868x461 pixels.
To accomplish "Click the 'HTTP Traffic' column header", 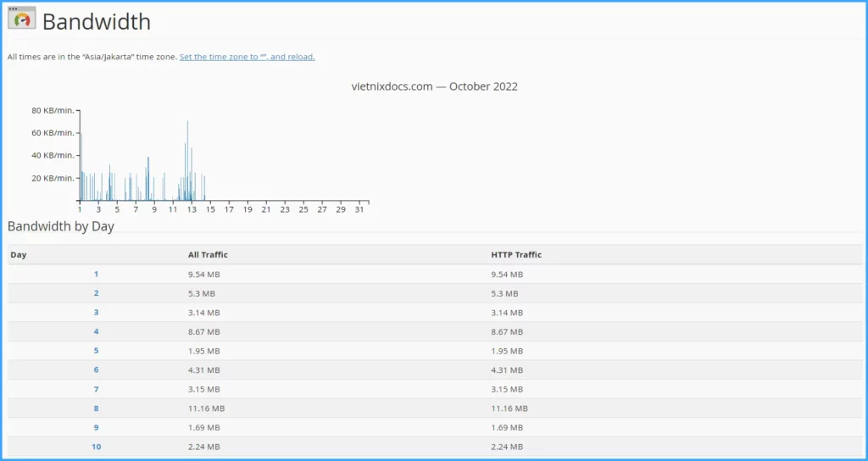I will pyautogui.click(x=516, y=254).
